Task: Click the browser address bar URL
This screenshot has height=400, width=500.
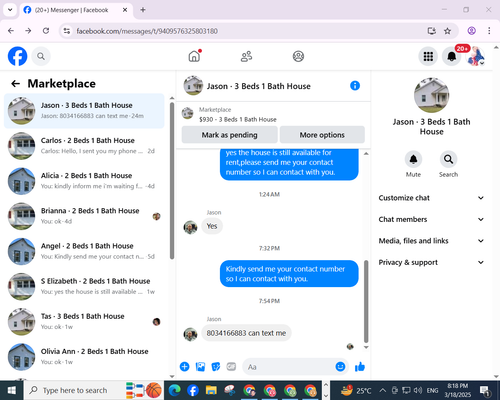Action: point(147,31)
